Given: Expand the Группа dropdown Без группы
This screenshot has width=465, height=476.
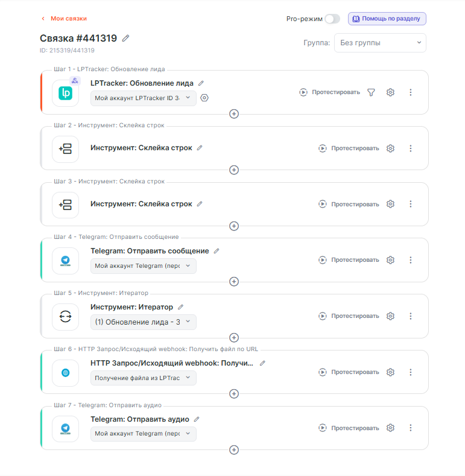Looking at the screenshot, I should (x=379, y=43).
